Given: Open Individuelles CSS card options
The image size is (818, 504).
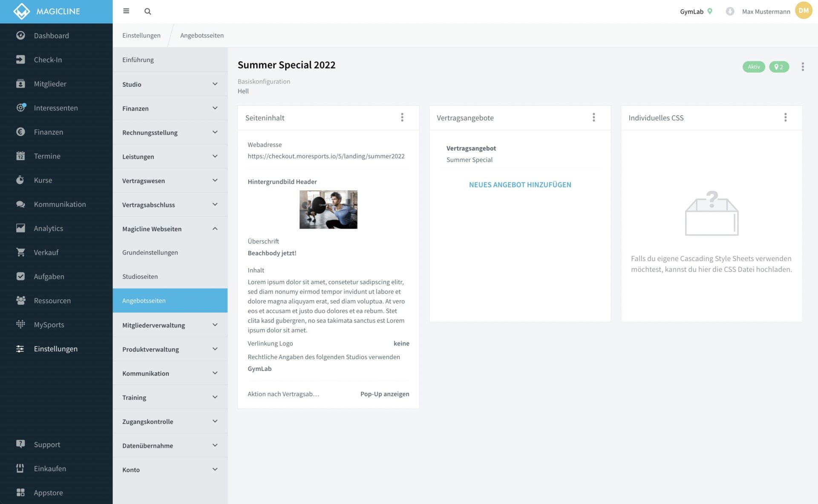Looking at the screenshot, I should (785, 117).
